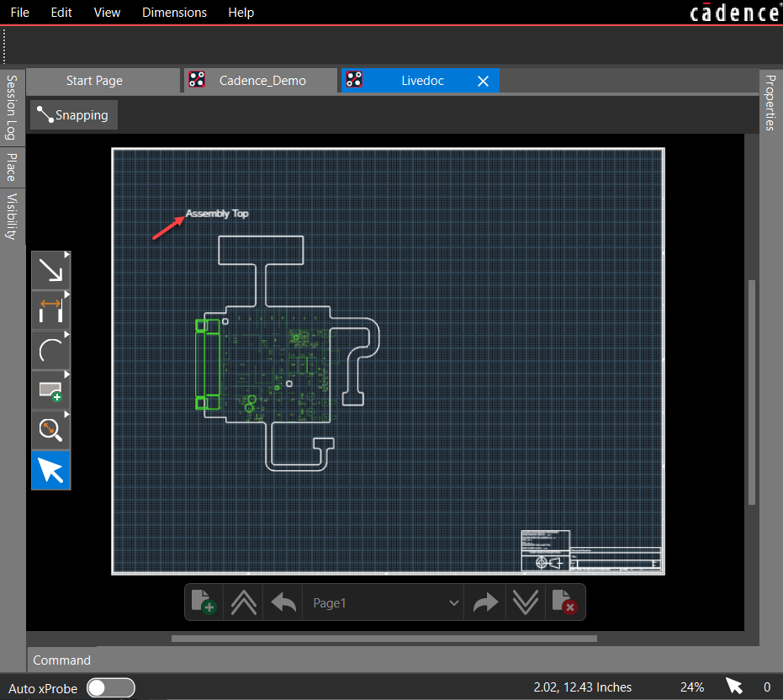
Task: Open the Place side panel
Action: coord(12,167)
